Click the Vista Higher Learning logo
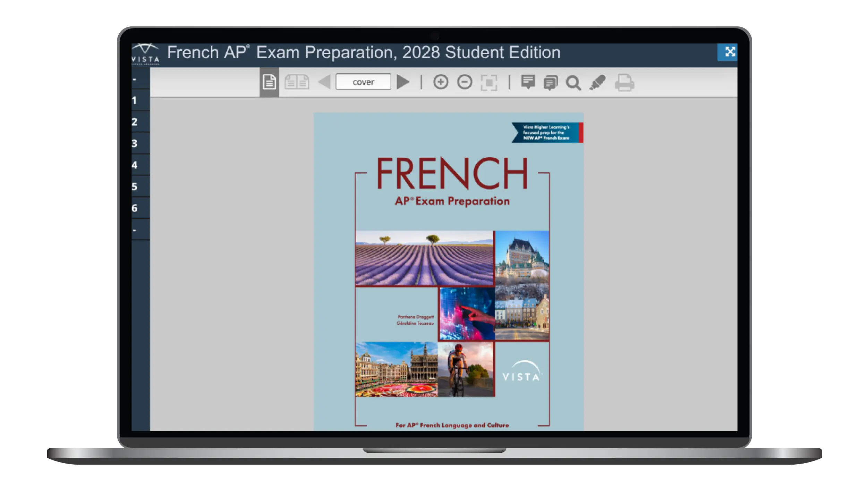The image size is (868, 491). (x=145, y=54)
